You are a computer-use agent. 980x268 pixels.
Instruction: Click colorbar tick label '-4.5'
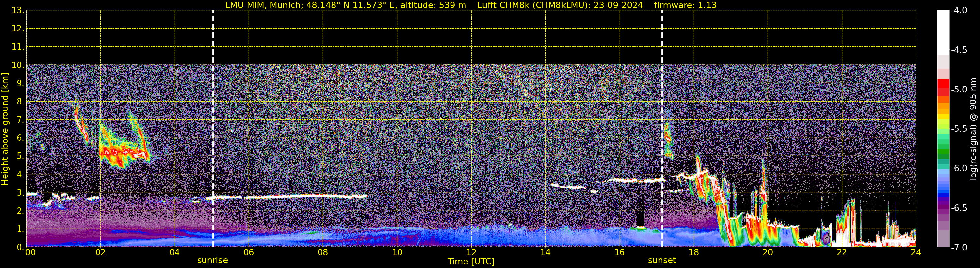click(x=959, y=50)
